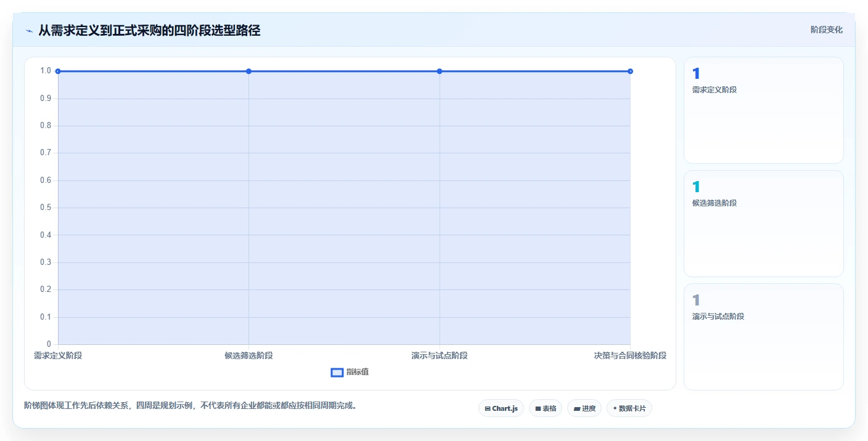Click the y-axis value 1.0

coord(46,71)
